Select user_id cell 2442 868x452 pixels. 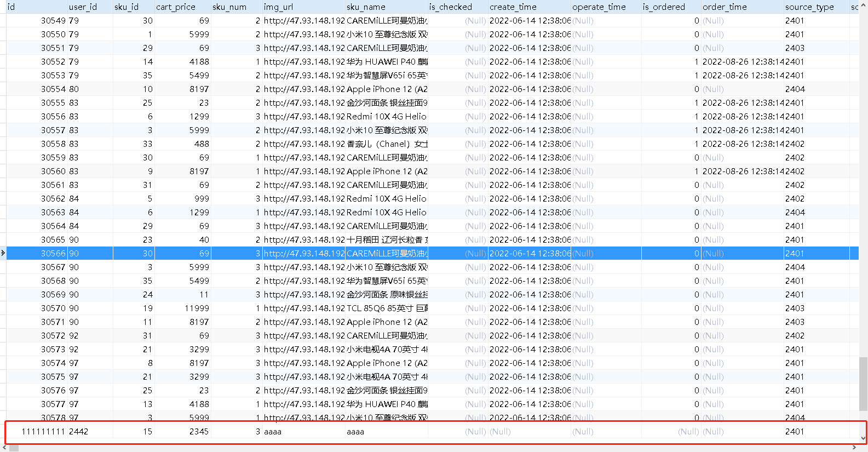(90, 431)
